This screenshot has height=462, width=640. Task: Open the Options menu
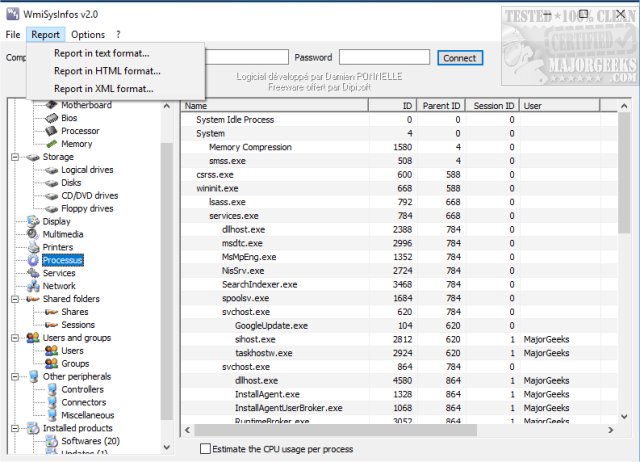click(88, 35)
